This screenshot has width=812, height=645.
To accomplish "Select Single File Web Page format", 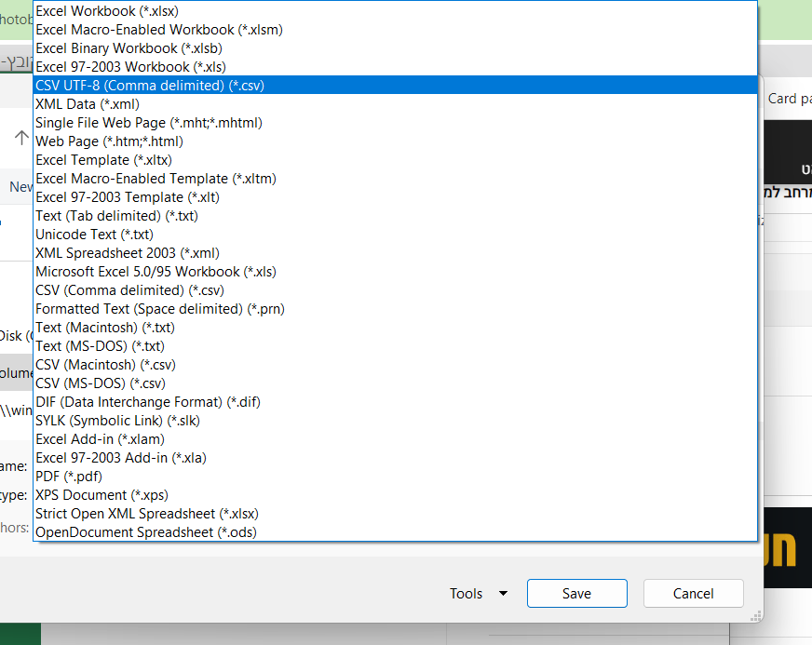I will (148, 123).
